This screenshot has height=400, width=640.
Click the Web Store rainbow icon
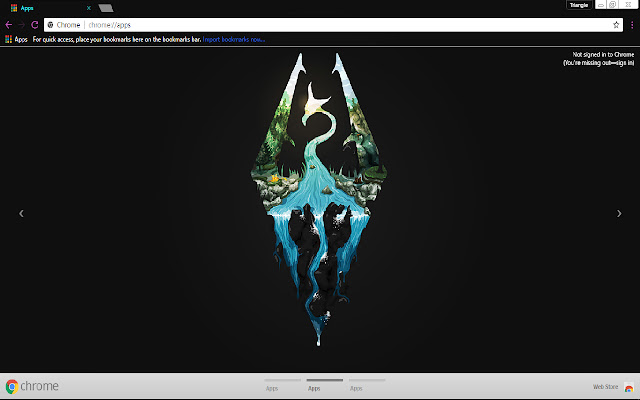(x=629, y=387)
